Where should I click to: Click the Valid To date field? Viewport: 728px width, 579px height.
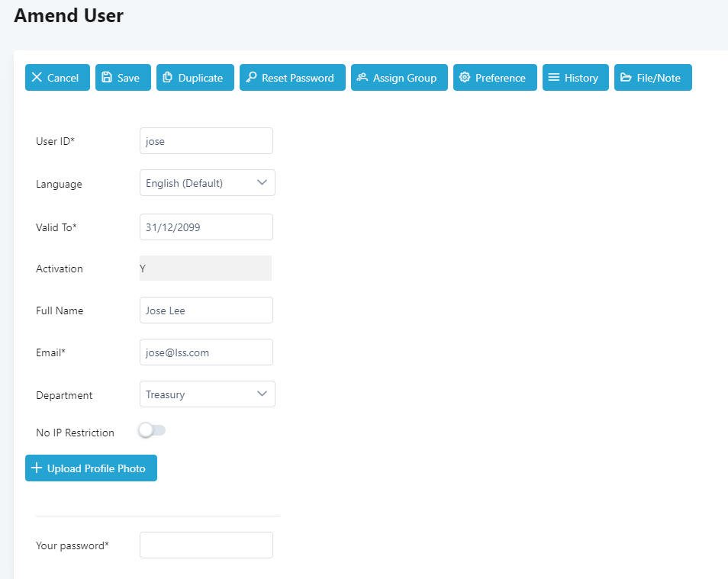pos(206,227)
